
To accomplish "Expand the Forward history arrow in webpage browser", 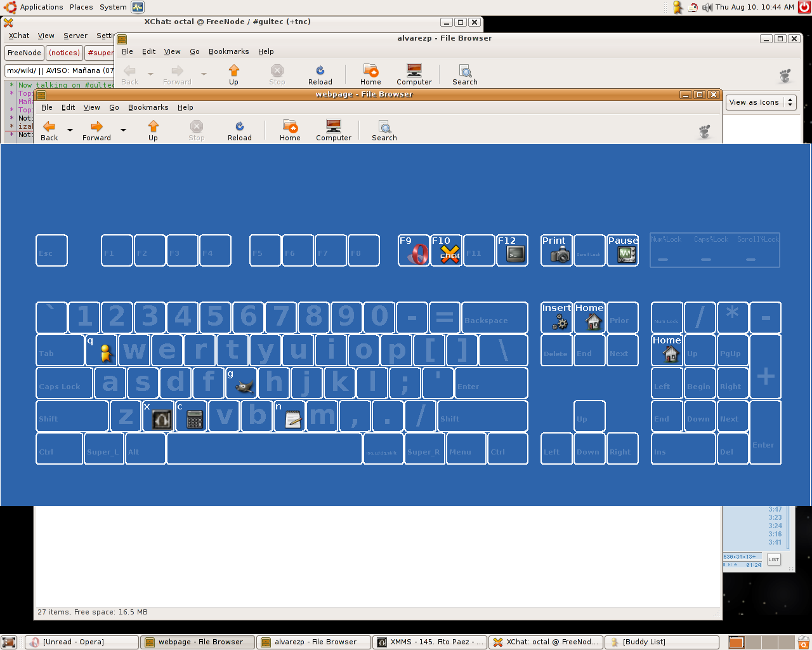I will pos(123,129).
